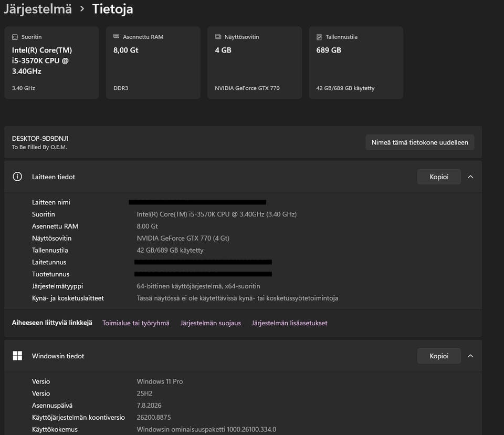The image size is (504, 435).
Task: Click the Laitteen nimi label
Action: pyautogui.click(x=51, y=202)
